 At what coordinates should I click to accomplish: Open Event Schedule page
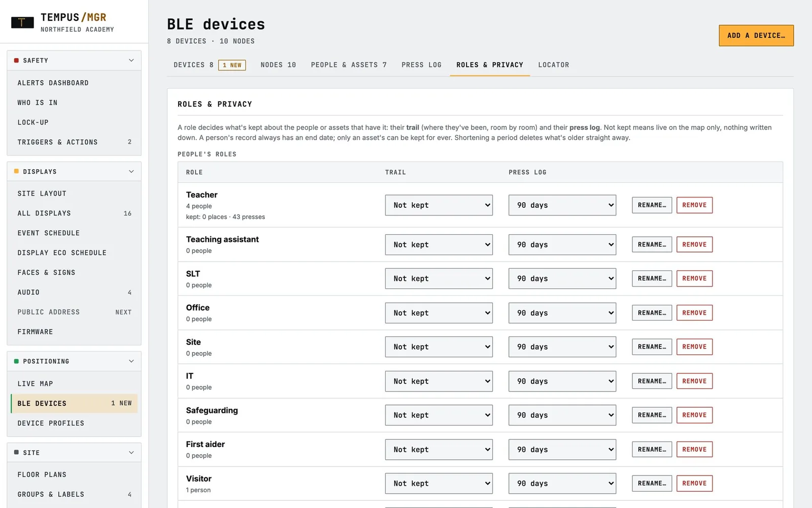pyautogui.click(x=74, y=233)
